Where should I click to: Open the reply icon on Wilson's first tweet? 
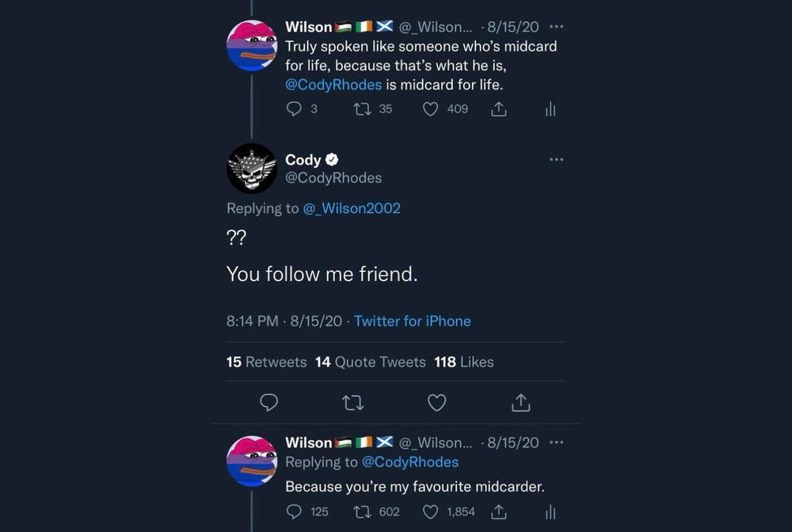(x=294, y=109)
